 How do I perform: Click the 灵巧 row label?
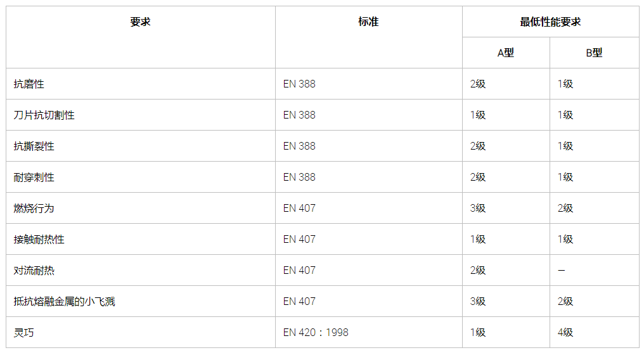tap(24, 332)
